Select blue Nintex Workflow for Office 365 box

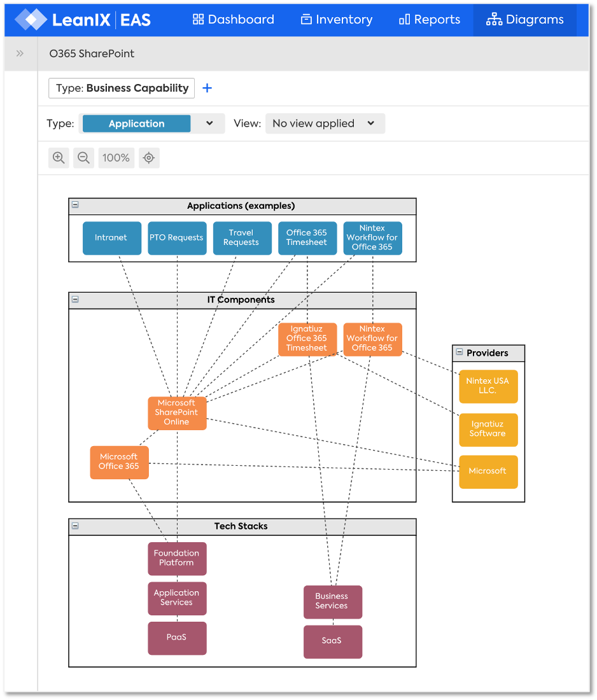(x=373, y=238)
